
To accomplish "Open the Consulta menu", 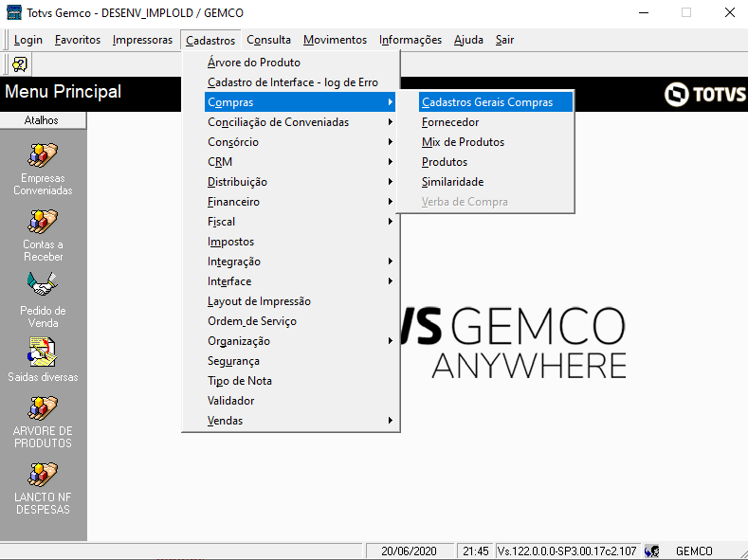I will 268,40.
